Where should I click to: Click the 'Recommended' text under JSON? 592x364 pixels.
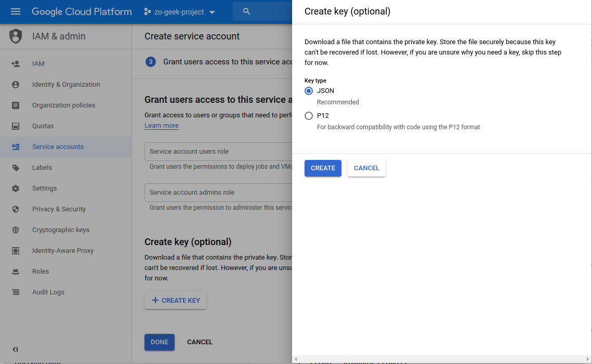click(338, 102)
